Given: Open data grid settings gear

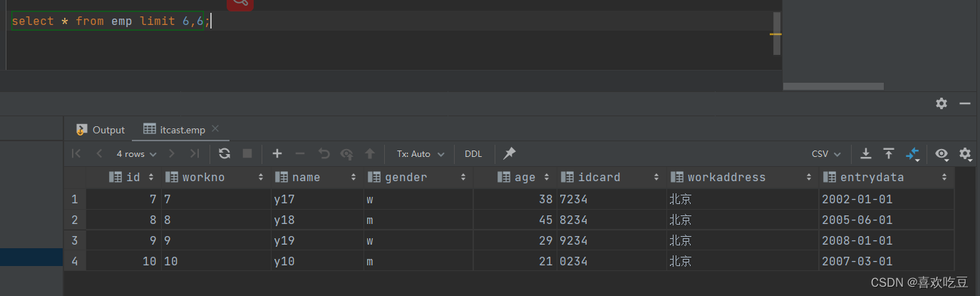Looking at the screenshot, I should (x=965, y=153).
